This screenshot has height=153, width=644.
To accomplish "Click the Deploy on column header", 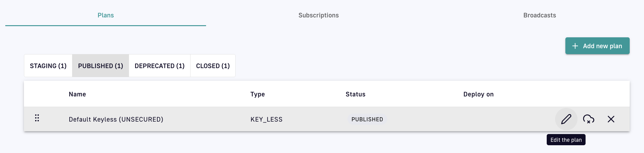I will click(x=478, y=94).
